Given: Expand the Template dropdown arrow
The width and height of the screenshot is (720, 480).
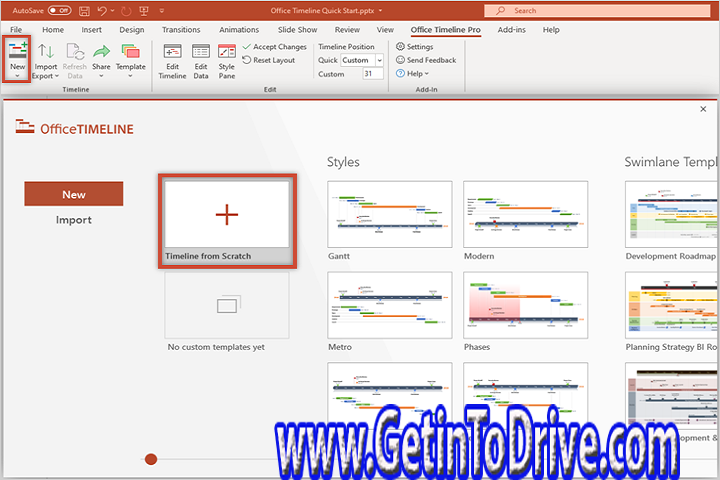Looking at the screenshot, I should tap(130, 76).
